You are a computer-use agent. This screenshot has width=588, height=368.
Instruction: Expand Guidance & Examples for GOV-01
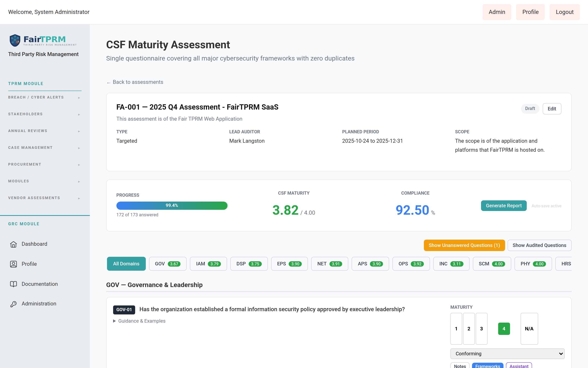(139, 321)
